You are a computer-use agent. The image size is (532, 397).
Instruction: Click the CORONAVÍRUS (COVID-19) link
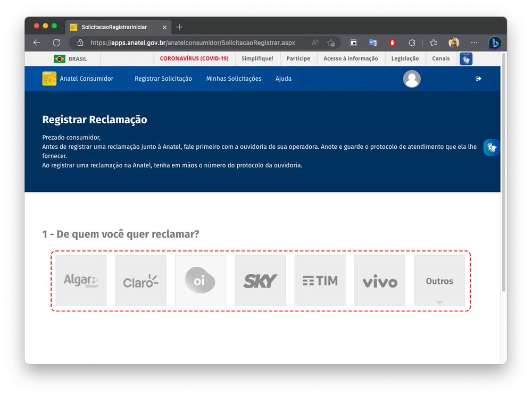194,59
